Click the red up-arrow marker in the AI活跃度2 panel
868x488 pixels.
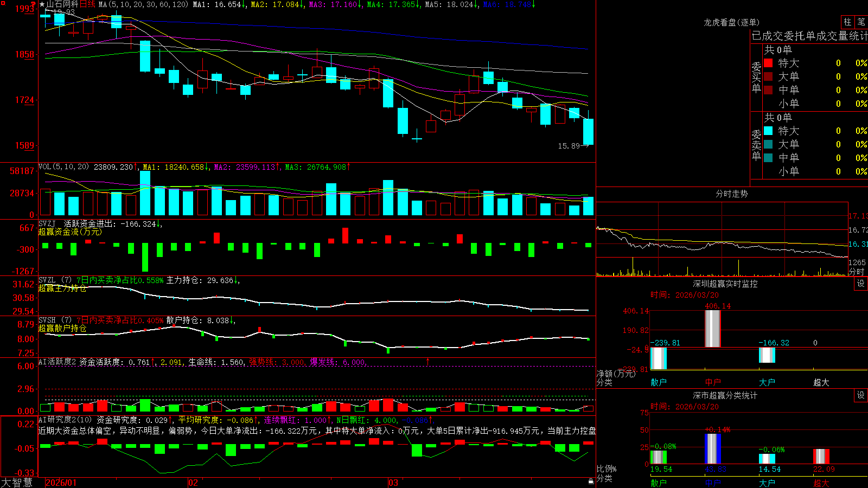428,361
